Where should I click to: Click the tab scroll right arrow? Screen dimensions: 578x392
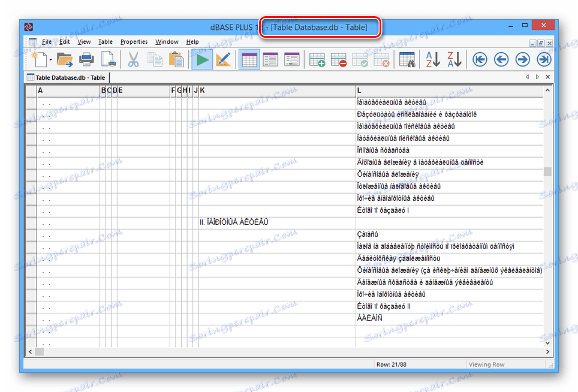(537, 77)
